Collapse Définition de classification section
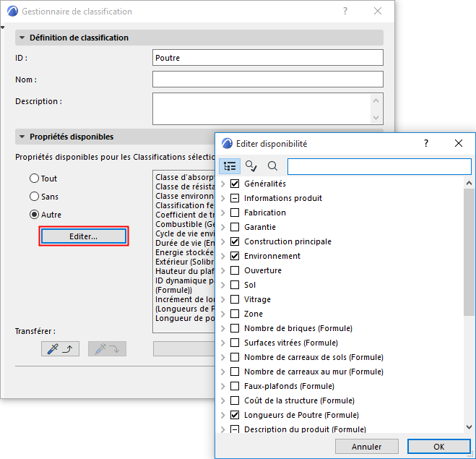476x459 pixels. click(x=22, y=38)
